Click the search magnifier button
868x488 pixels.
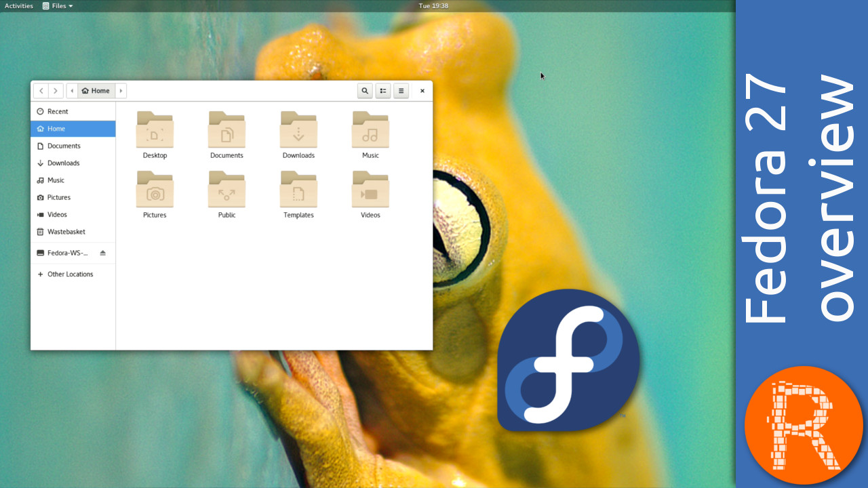(x=365, y=91)
